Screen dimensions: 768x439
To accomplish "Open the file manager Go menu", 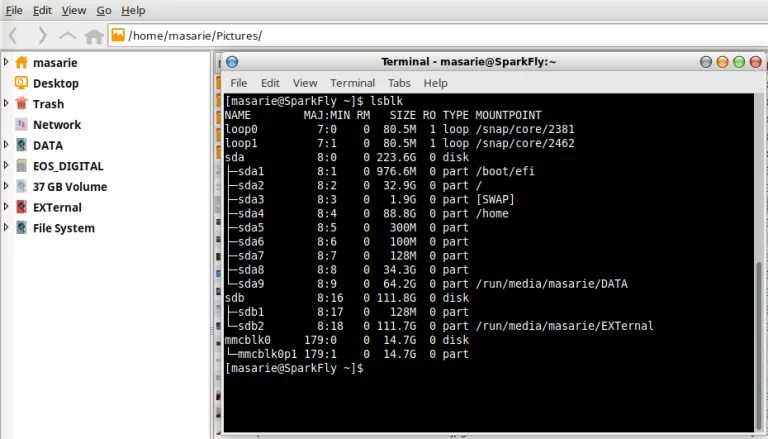I will click(x=105, y=10).
